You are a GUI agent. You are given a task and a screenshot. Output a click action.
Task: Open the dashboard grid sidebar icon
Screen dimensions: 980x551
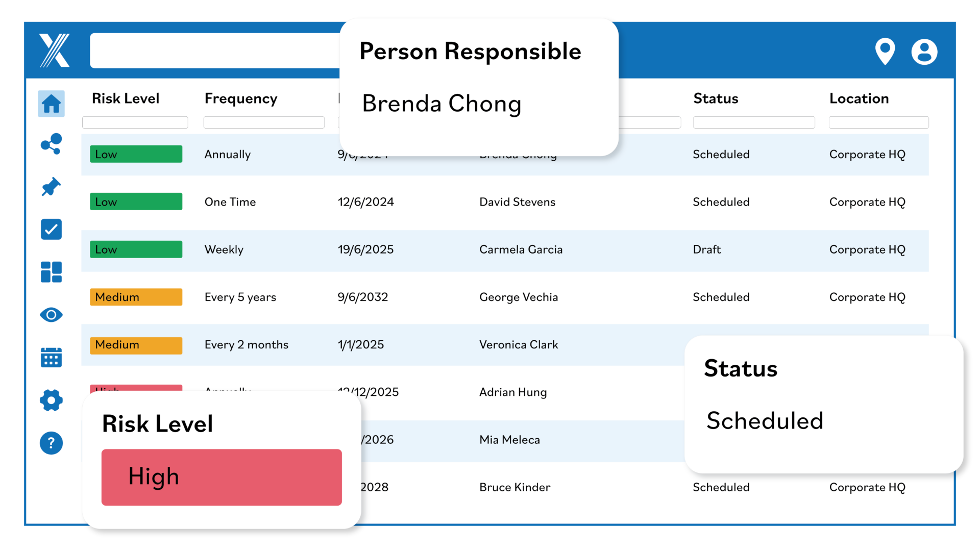(51, 272)
